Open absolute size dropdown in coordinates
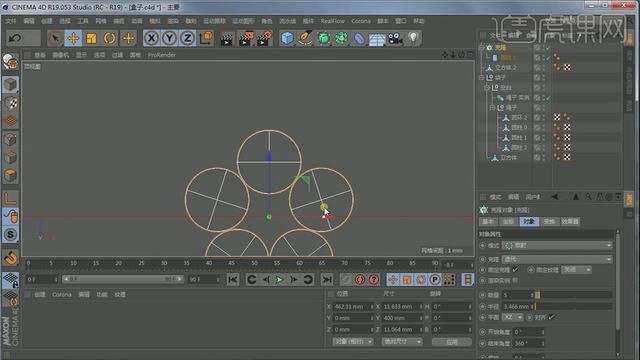640x360 pixels. point(402,341)
